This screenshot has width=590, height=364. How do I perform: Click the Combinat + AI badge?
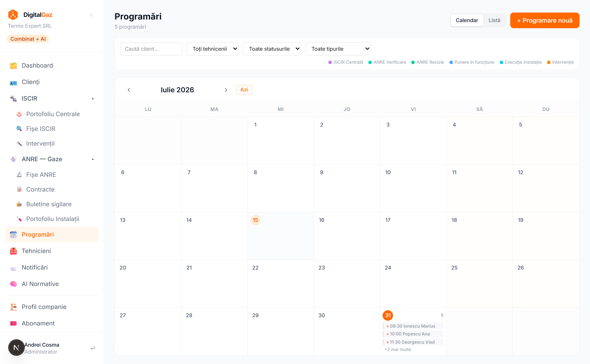28,39
